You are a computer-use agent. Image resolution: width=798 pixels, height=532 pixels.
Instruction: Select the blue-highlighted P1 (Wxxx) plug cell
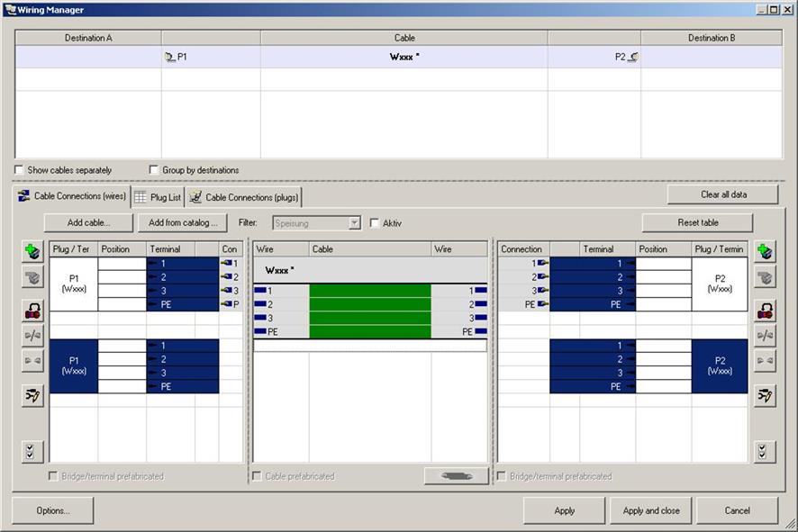click(x=74, y=366)
